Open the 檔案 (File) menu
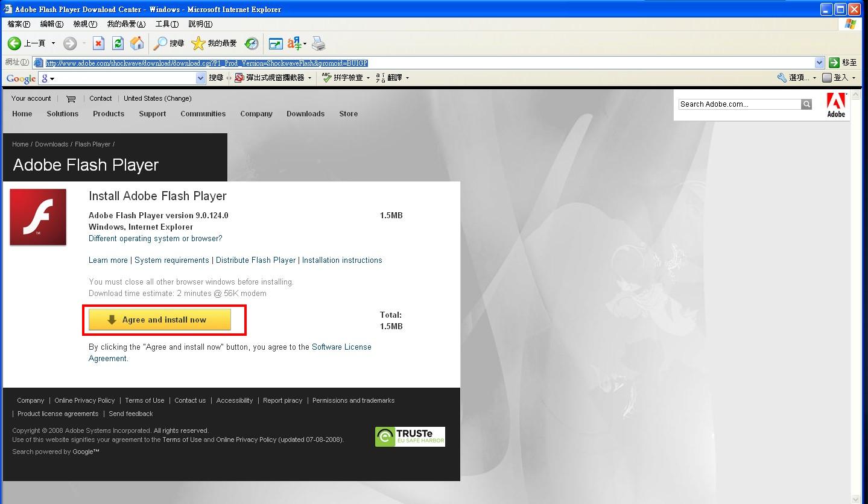Image resolution: width=868 pixels, height=504 pixels. (19, 24)
